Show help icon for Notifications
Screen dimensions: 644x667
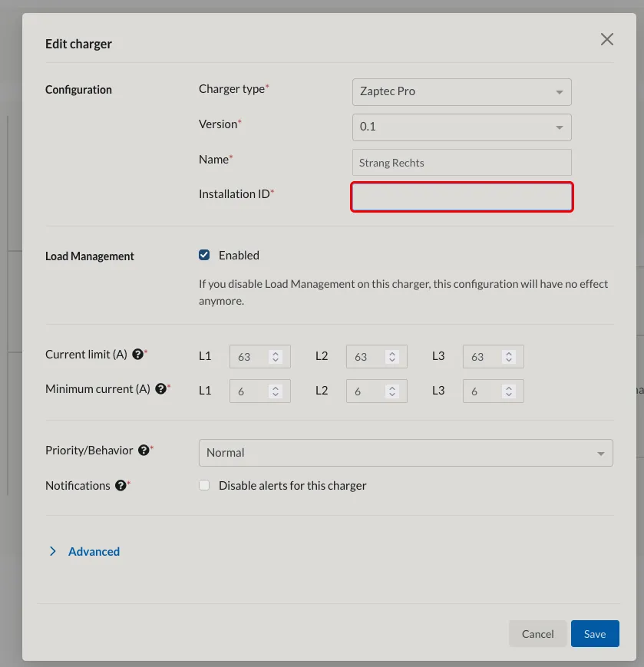(x=121, y=485)
